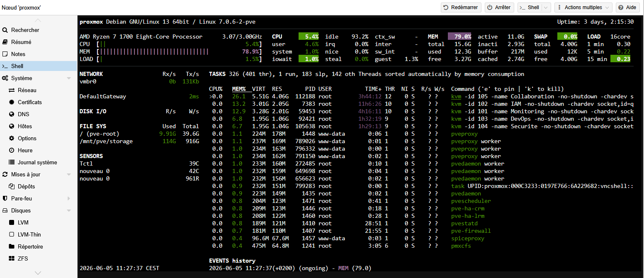Click the MEM 79.0% highlighted value
This screenshot has width=644, height=278.
tap(459, 37)
